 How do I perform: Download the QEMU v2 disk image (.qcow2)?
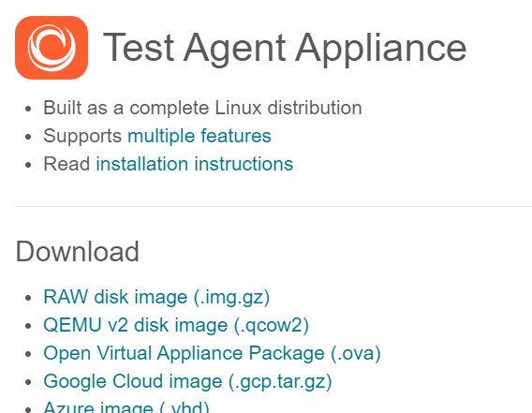tap(176, 326)
